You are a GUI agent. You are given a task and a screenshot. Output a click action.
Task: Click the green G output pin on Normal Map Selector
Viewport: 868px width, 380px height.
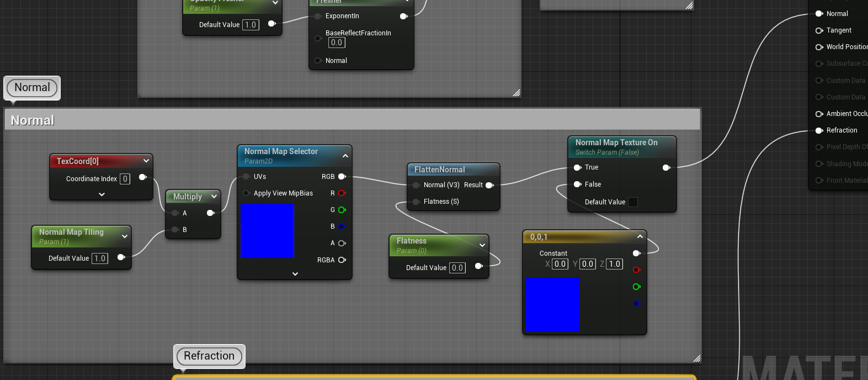point(342,210)
